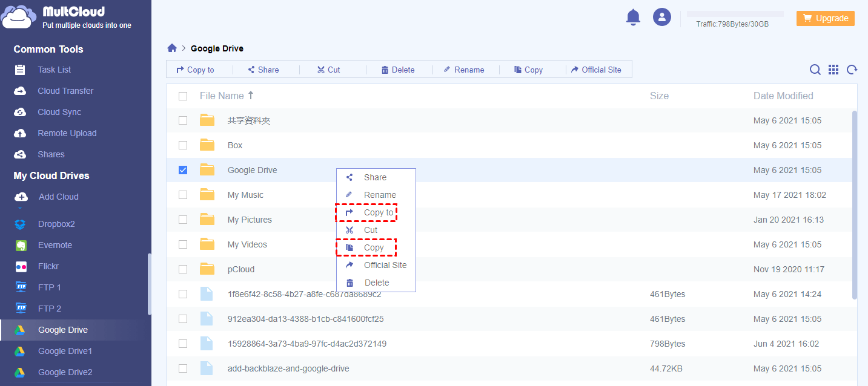Select the 1f8e6f42 file row name
This screenshot has height=386, width=868.
point(305,294)
